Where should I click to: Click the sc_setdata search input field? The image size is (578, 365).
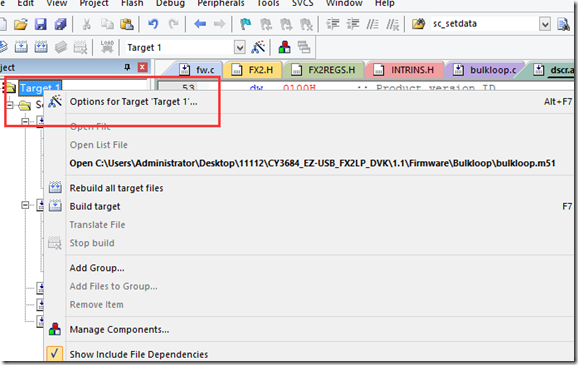pos(485,24)
